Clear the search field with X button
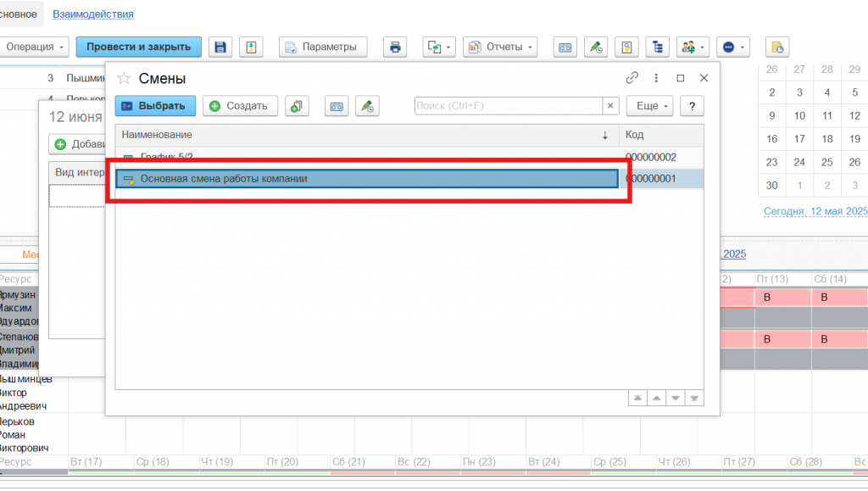This screenshot has height=491, width=868. point(610,106)
